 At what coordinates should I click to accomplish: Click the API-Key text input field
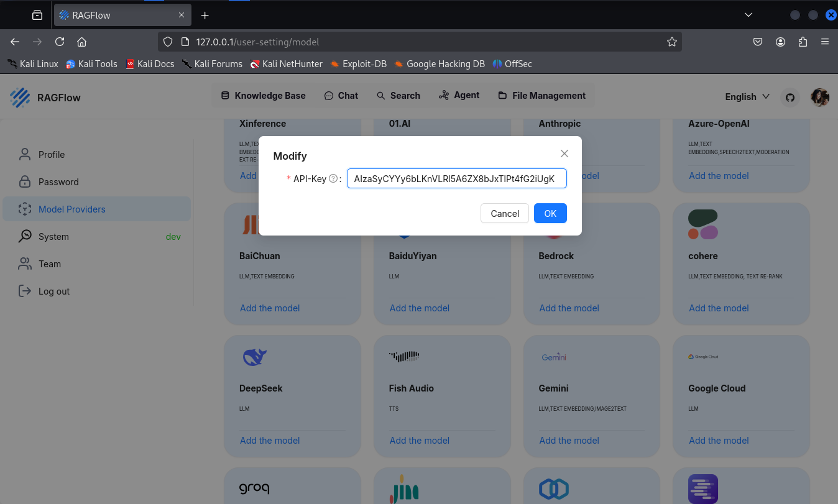(x=456, y=179)
